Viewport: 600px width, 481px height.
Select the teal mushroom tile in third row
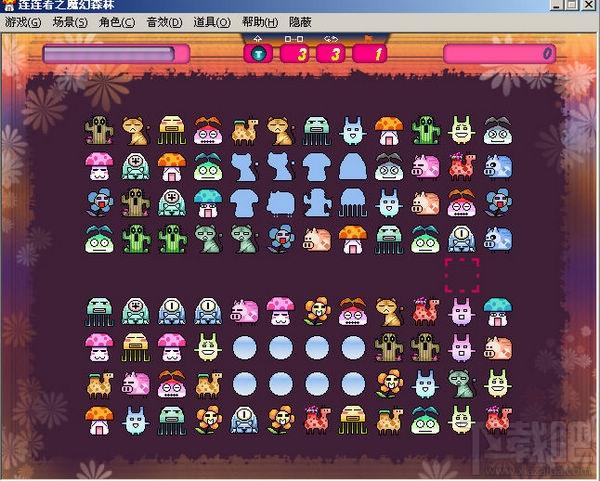click(208, 203)
